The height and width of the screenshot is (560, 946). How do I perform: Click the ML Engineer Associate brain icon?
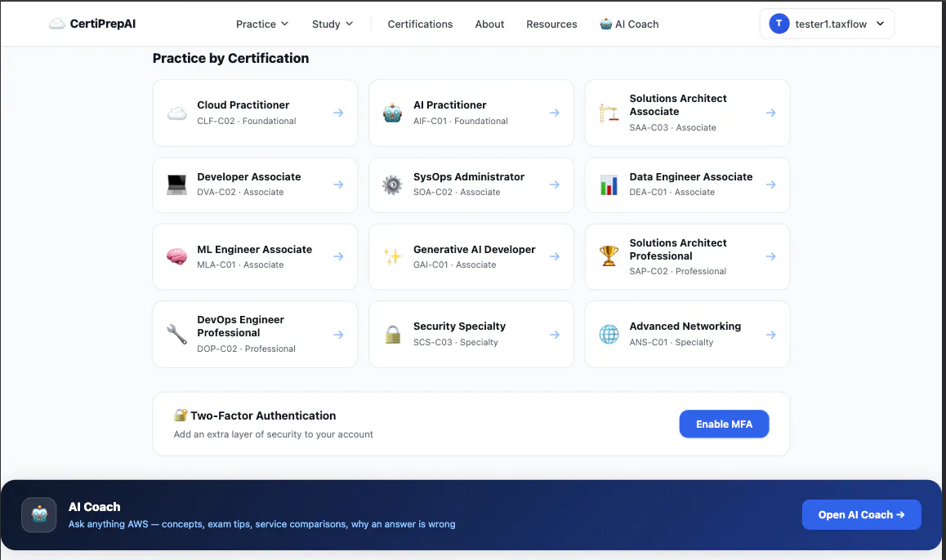point(176,257)
